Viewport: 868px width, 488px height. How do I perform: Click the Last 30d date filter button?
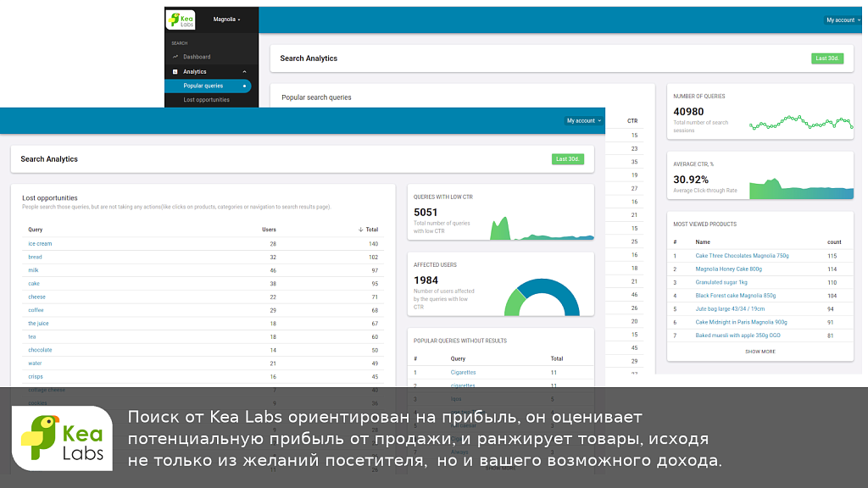pyautogui.click(x=567, y=158)
